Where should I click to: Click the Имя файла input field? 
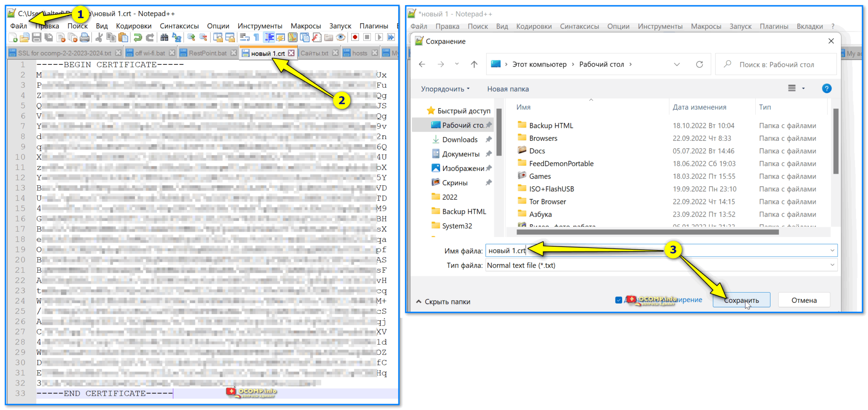661,251
